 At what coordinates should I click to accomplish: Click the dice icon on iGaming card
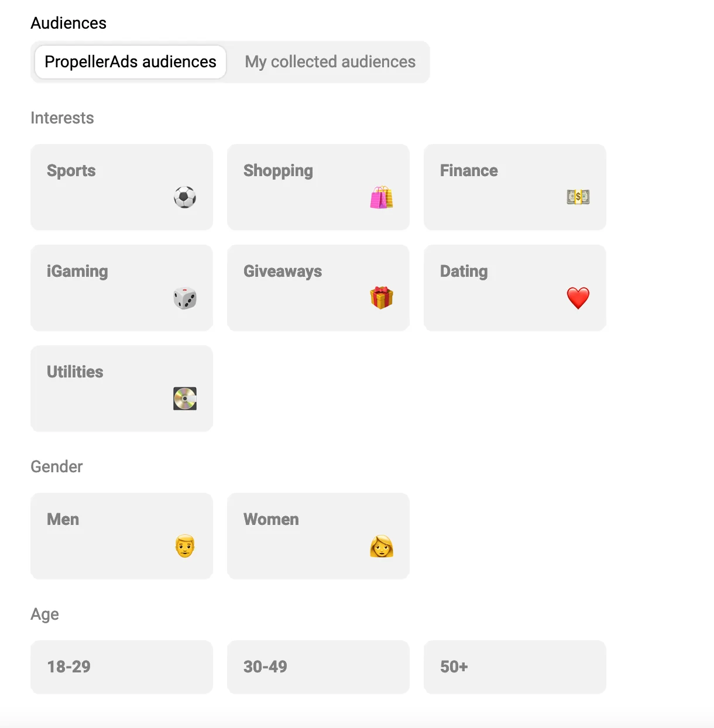pyautogui.click(x=184, y=298)
